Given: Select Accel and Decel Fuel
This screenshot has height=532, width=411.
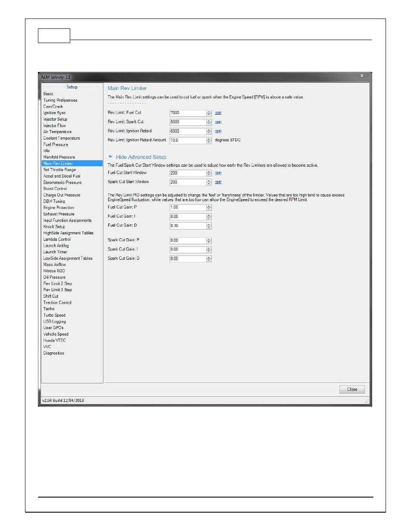Looking at the screenshot, I should (62, 176).
